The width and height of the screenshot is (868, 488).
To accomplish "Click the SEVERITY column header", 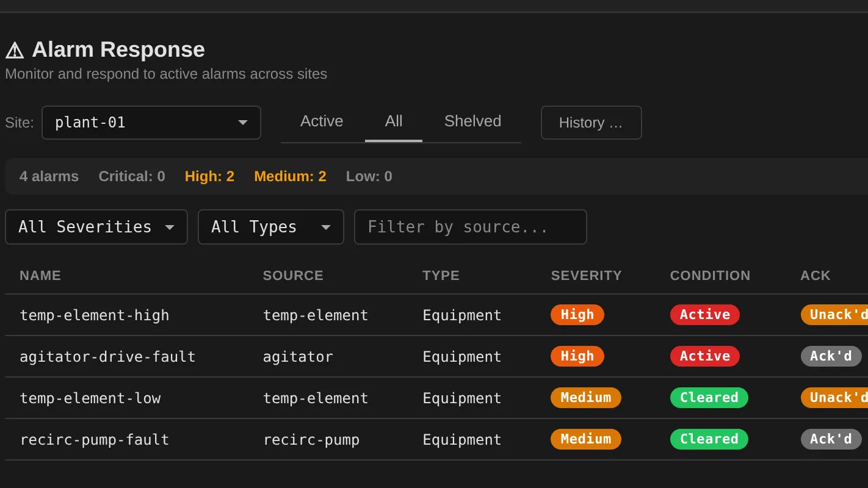I will 586,276.
